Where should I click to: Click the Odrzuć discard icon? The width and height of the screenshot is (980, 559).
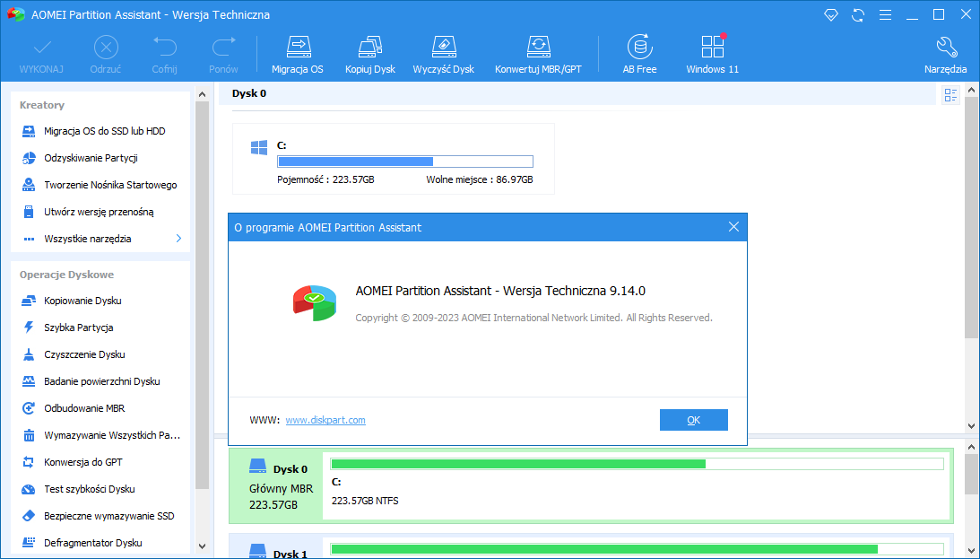[106, 48]
